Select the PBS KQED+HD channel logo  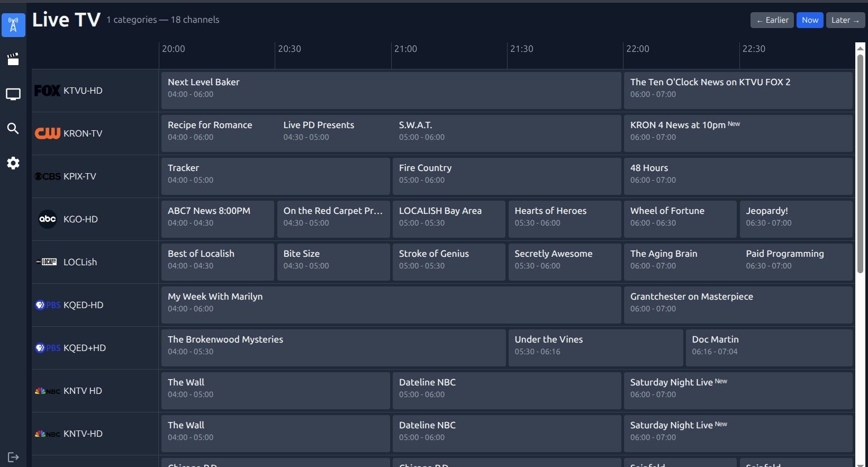coord(48,348)
